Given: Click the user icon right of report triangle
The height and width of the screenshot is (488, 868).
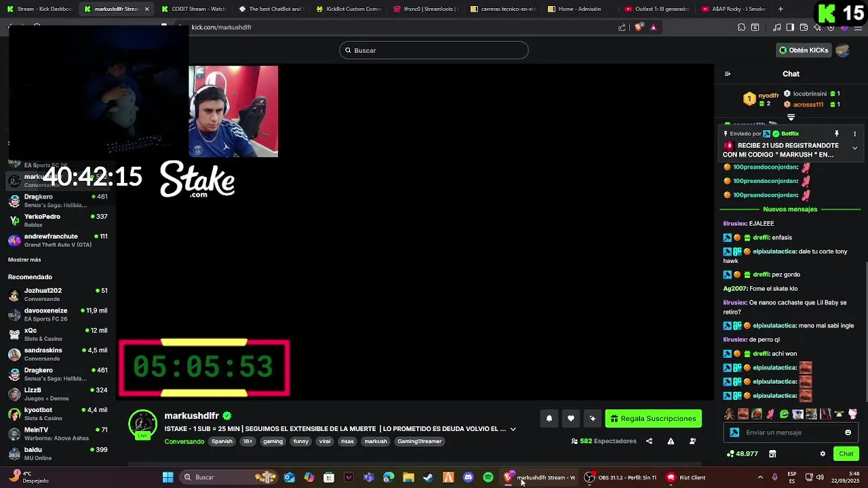Looking at the screenshot, I should (692, 441).
